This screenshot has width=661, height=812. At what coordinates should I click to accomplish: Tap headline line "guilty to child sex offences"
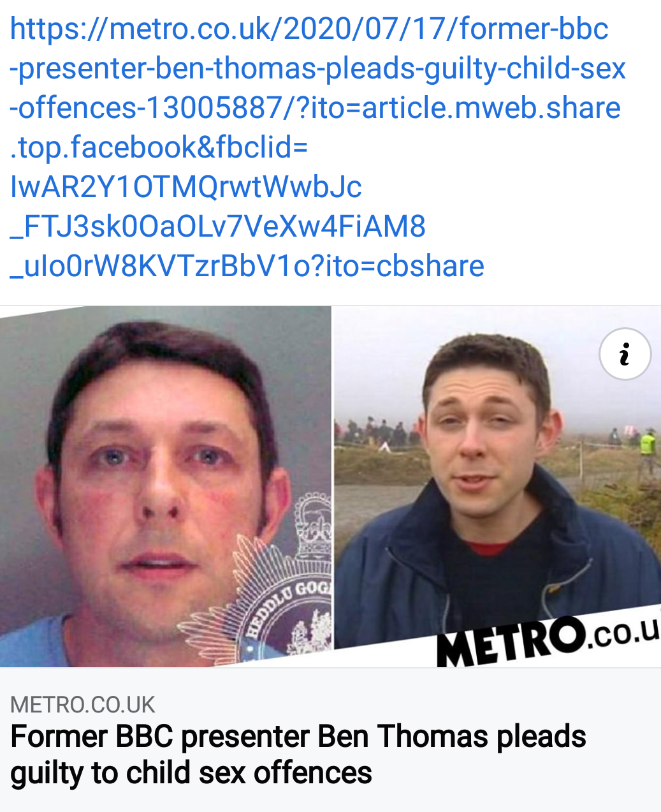(191, 773)
